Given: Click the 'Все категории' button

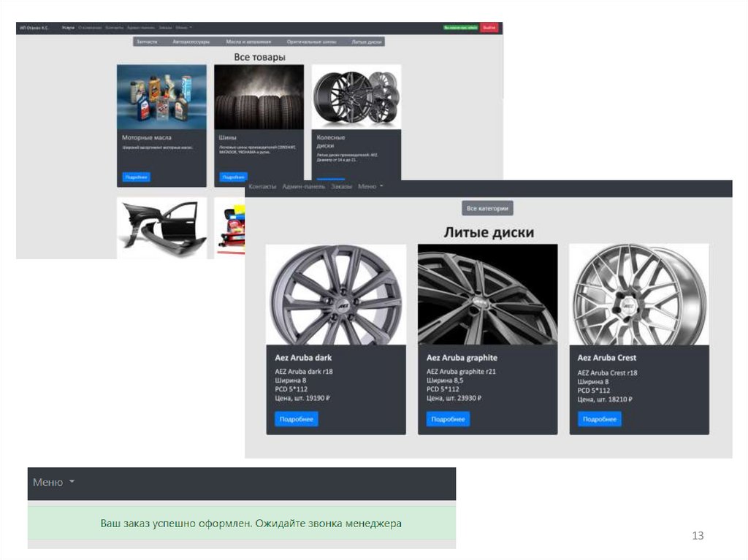Looking at the screenshot, I should (487, 209).
